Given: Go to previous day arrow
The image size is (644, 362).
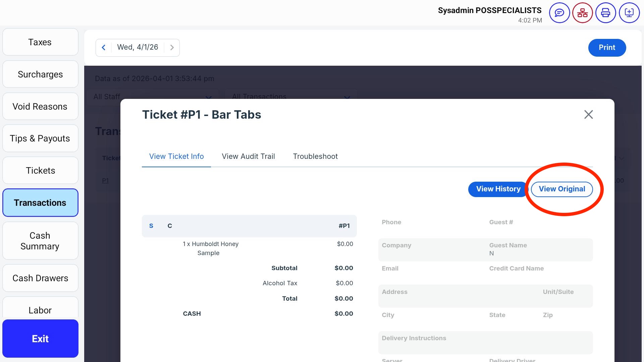Looking at the screenshot, I should 104,48.
